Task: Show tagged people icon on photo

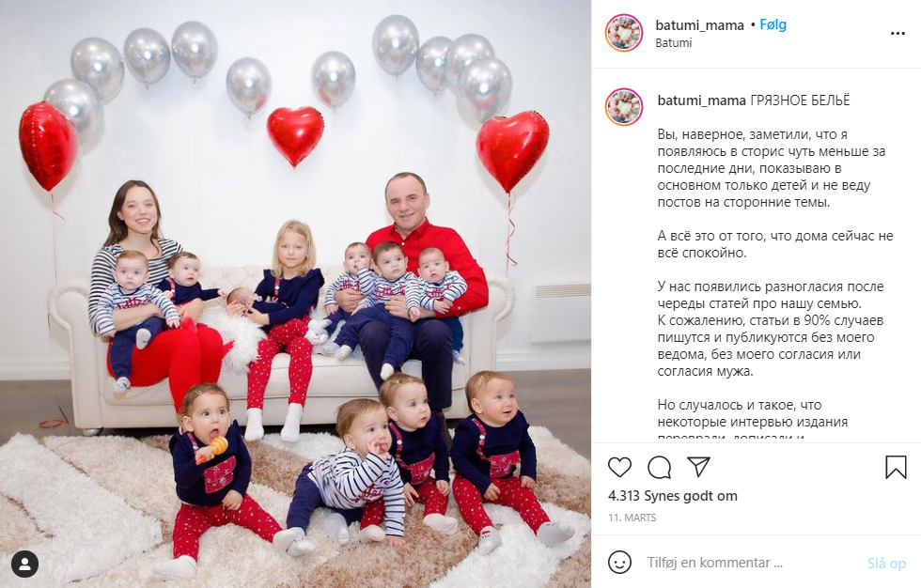Action: point(24,564)
